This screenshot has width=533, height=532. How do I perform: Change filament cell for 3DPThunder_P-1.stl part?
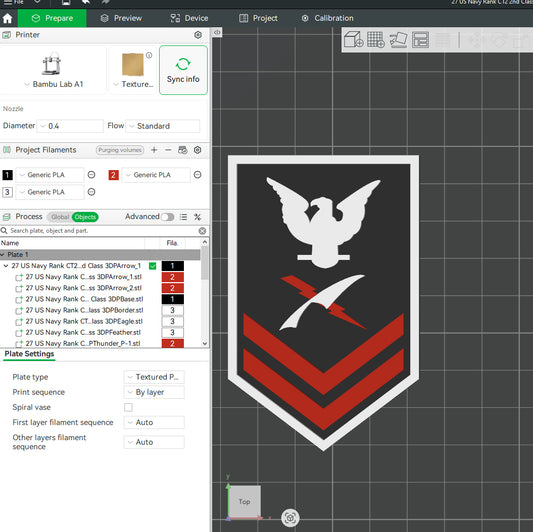pos(173,343)
